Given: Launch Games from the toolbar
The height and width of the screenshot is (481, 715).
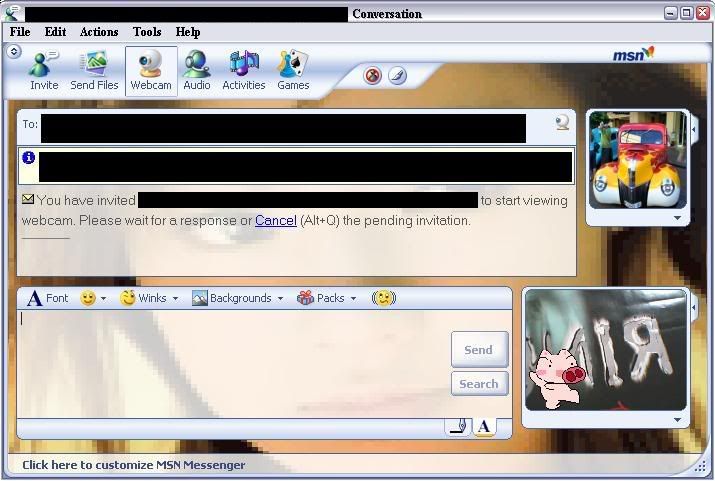Looking at the screenshot, I should (x=293, y=71).
